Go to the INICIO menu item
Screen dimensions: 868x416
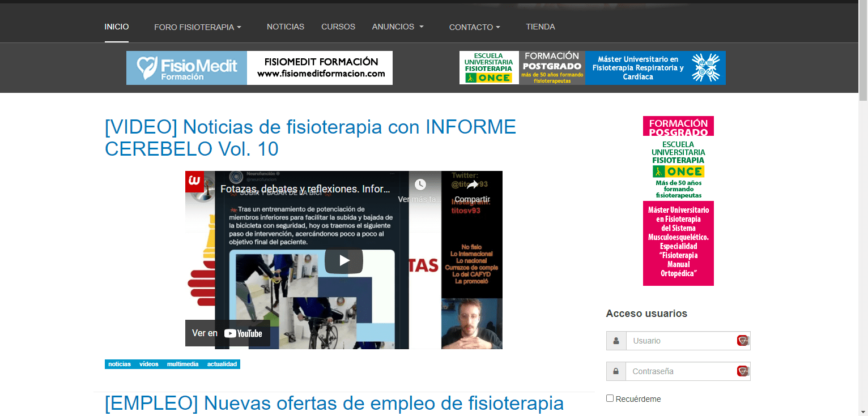117,27
